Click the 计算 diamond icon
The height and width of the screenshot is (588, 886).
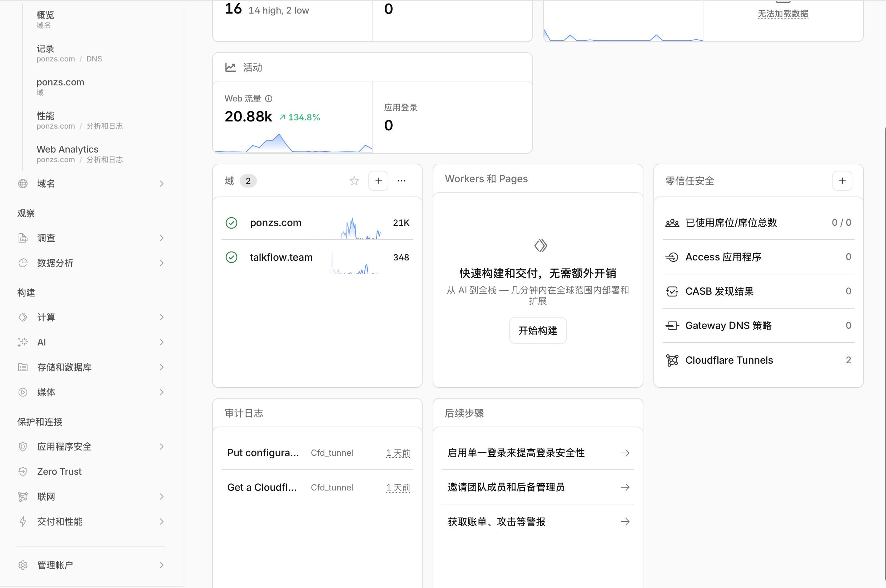[23, 317]
